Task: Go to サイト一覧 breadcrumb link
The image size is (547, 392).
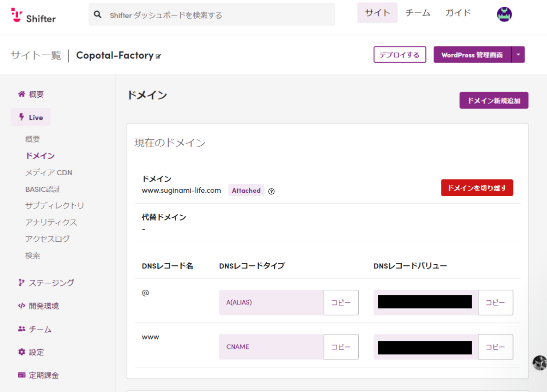Action: pos(36,55)
